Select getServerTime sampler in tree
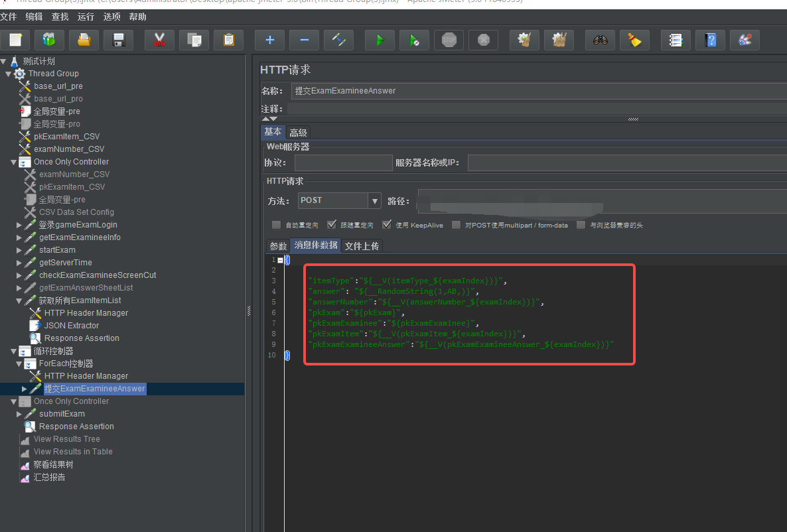The image size is (787, 532). coord(66,263)
